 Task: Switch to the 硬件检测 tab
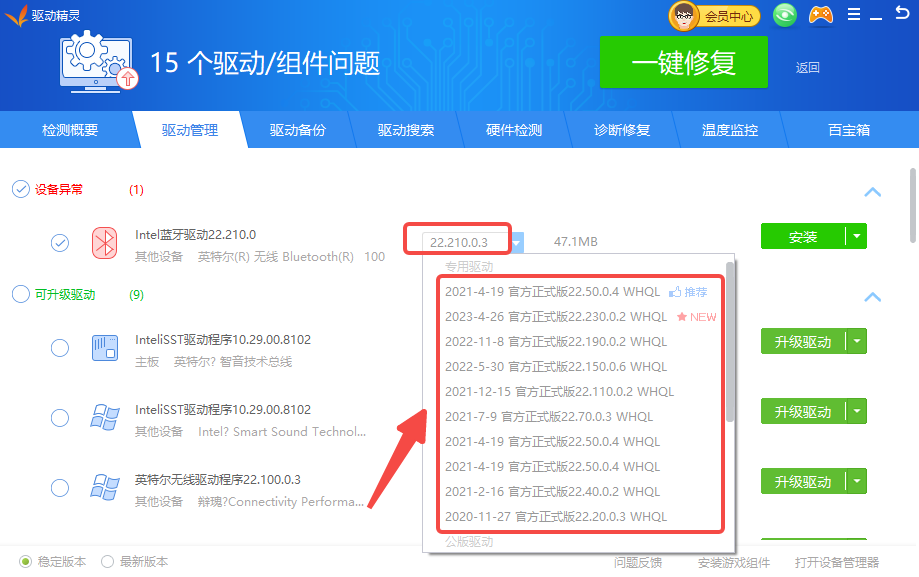click(x=514, y=130)
